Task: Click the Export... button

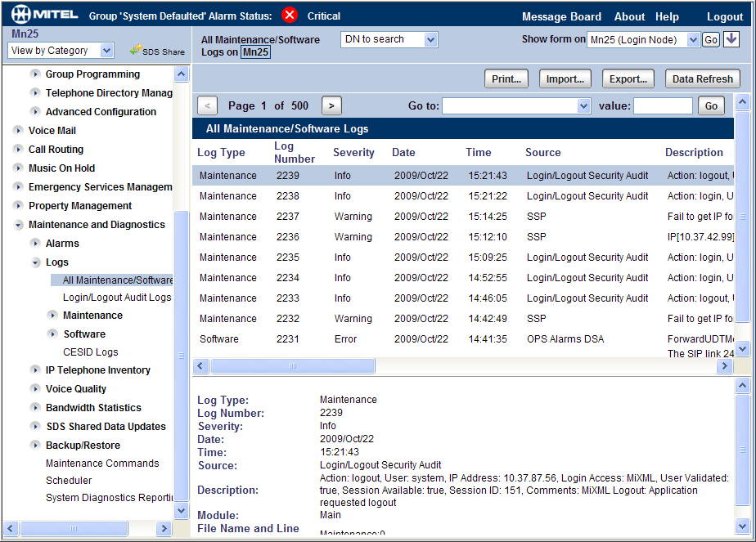Action: click(628, 79)
